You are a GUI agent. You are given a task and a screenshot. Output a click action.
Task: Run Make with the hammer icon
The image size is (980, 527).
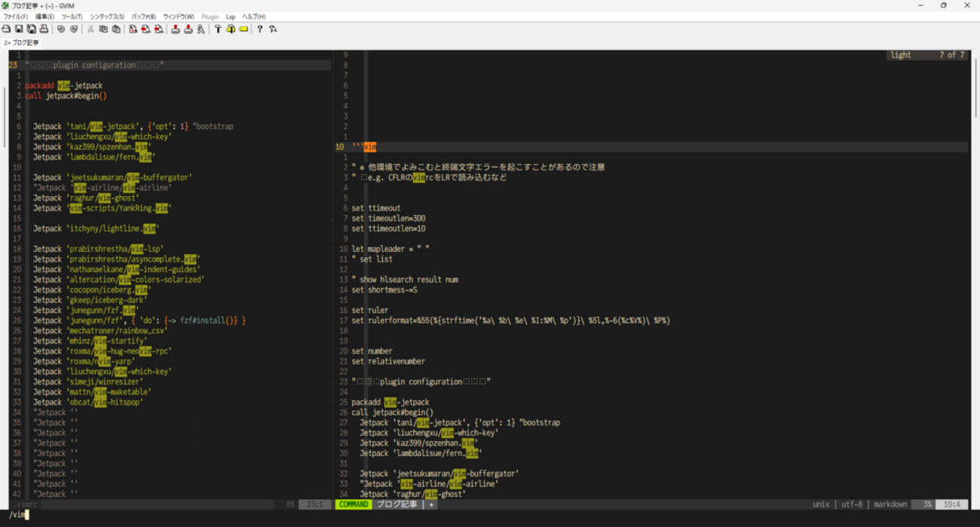tap(218, 29)
